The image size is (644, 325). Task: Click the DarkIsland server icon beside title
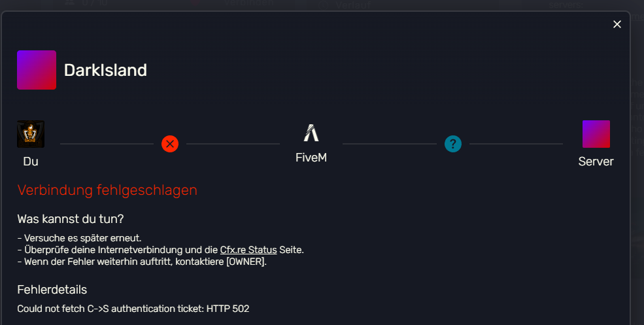(x=37, y=70)
